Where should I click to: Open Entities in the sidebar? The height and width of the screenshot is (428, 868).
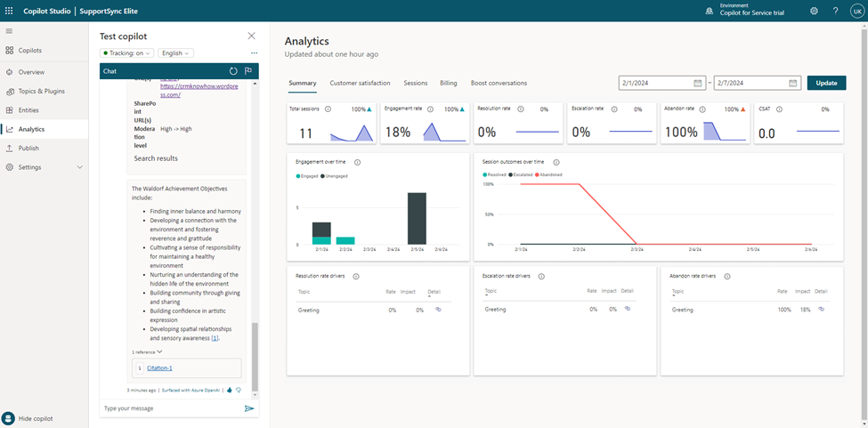(x=45, y=110)
